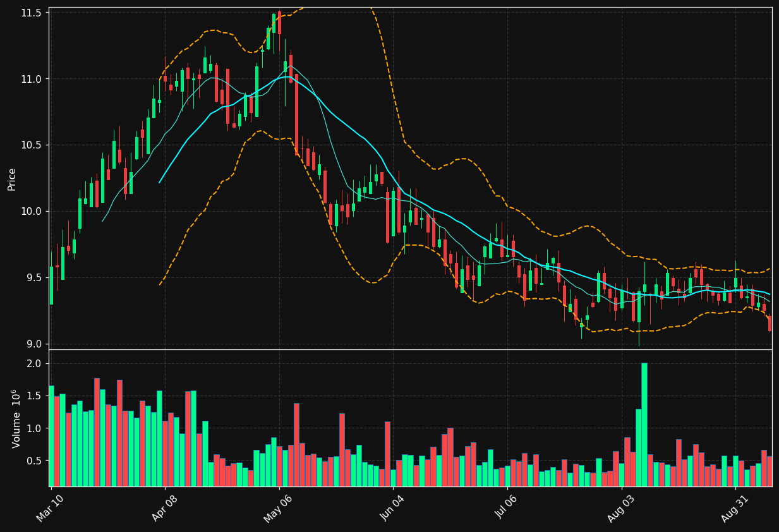Click the May 06 date label
Screen dimensions: 779x532
[277, 509]
